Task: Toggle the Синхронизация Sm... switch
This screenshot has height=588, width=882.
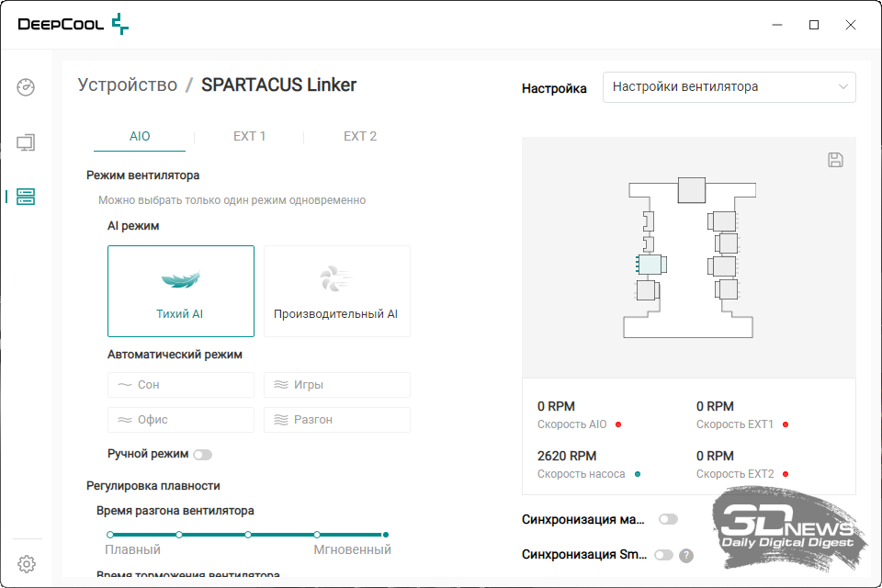Action: (x=663, y=555)
